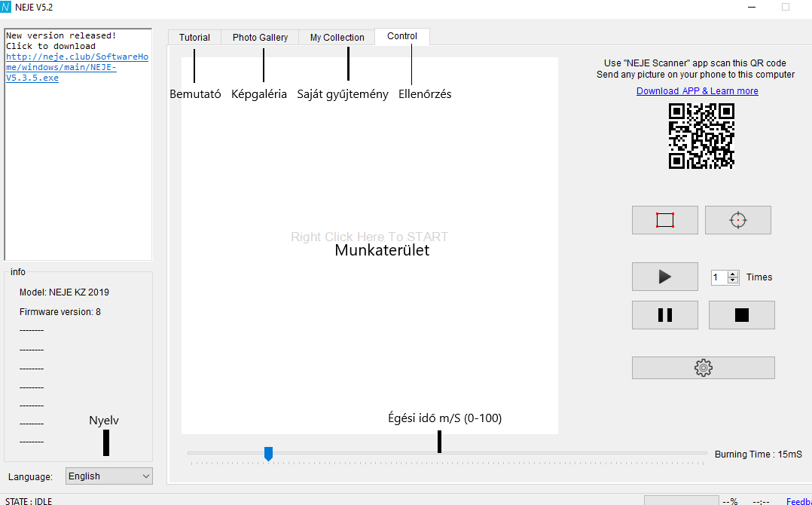Click the NEJE logo in title bar
Image resolution: width=812 pixels, height=505 pixels.
[6, 7]
